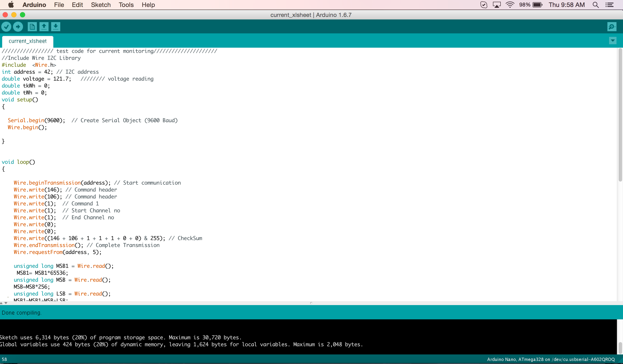Create a new sketch with the New icon
Image resolution: width=623 pixels, height=364 pixels.
point(32,26)
